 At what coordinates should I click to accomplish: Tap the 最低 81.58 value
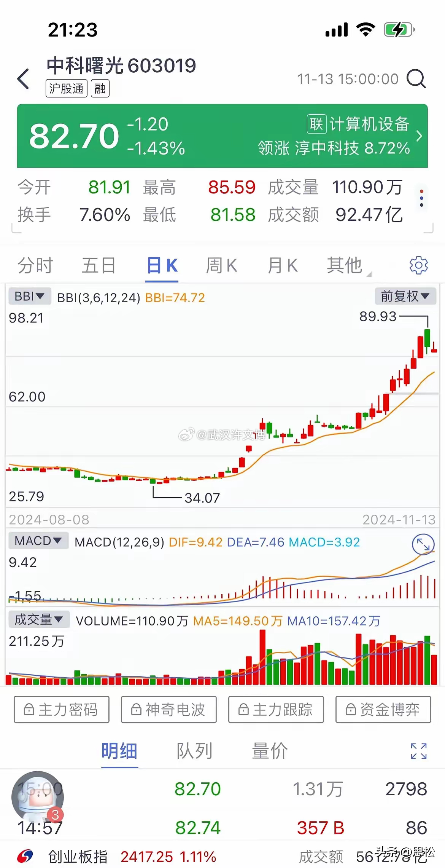pyautogui.click(x=233, y=215)
